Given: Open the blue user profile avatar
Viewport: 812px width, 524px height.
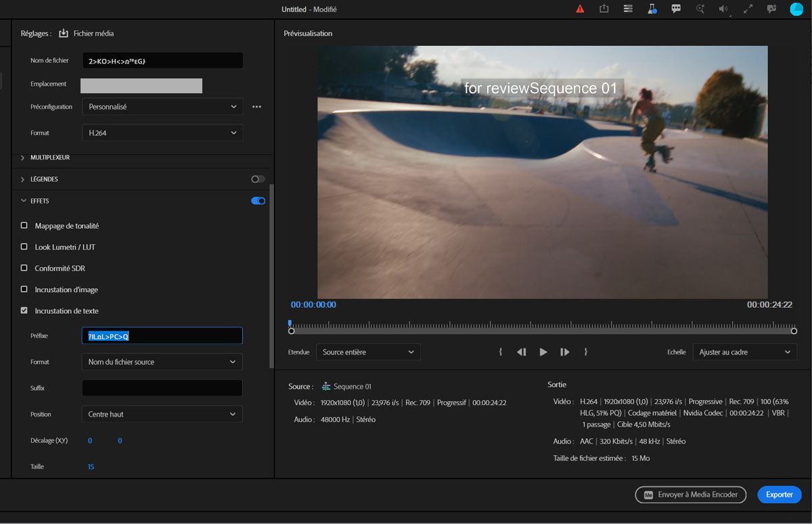Looking at the screenshot, I should [796, 9].
